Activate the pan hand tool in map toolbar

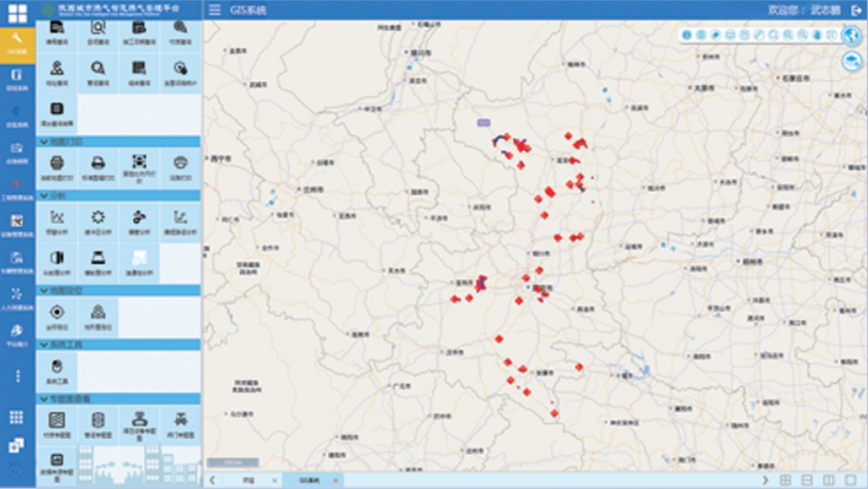tap(817, 35)
